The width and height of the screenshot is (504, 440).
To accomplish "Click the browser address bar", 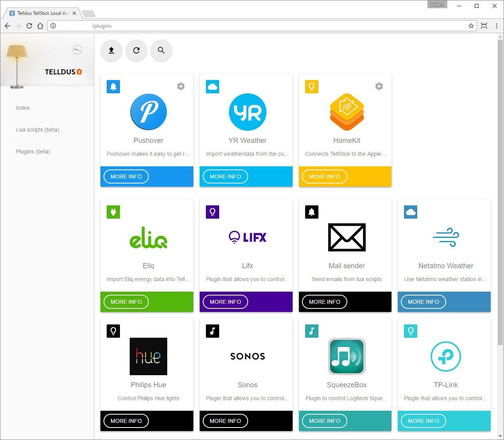I will point(262,26).
